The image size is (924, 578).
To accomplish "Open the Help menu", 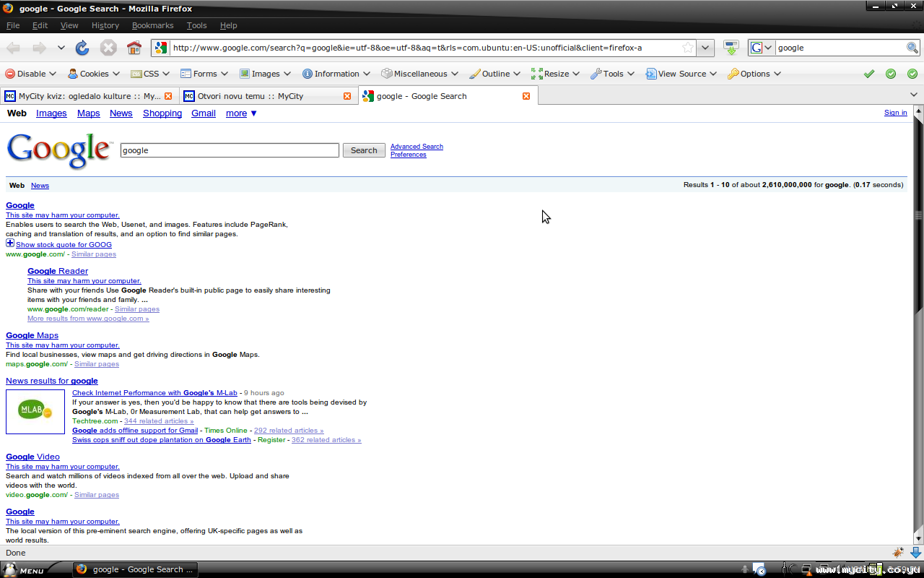I will coord(229,25).
